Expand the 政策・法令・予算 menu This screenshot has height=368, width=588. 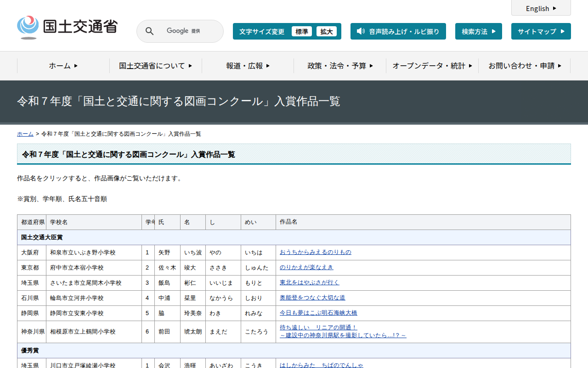(x=340, y=66)
